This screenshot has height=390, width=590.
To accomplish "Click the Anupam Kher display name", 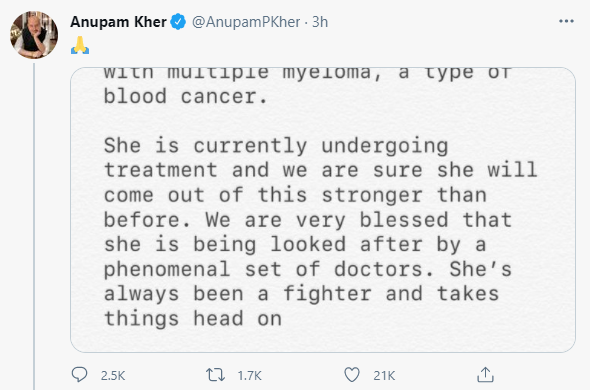I will (x=119, y=22).
